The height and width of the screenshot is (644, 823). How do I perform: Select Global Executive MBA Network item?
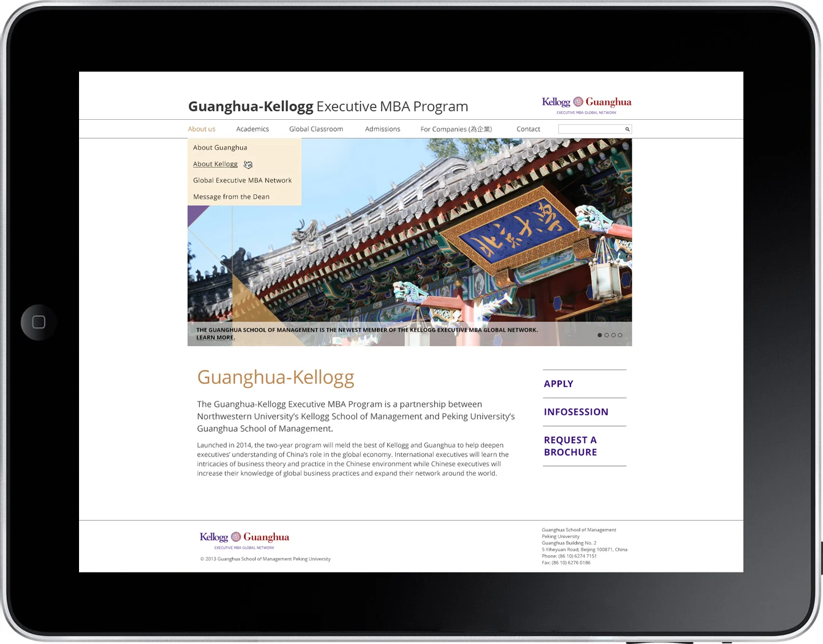coord(242,180)
